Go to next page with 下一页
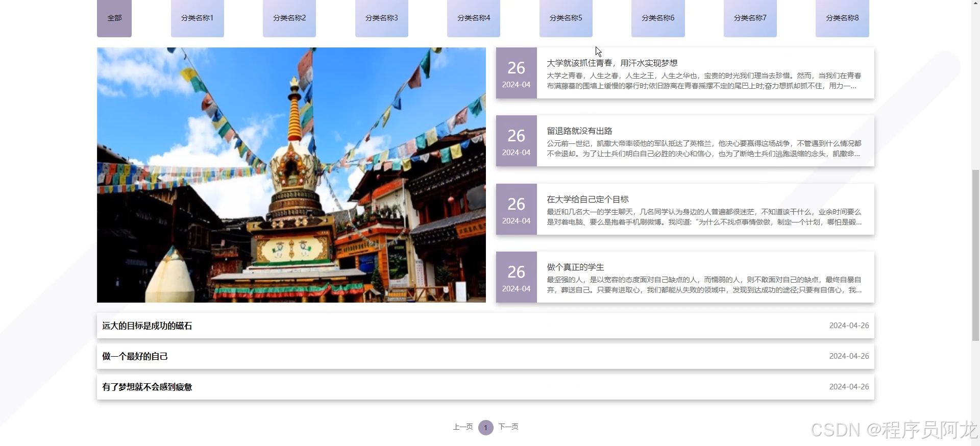This screenshot has width=980, height=446. point(508,427)
